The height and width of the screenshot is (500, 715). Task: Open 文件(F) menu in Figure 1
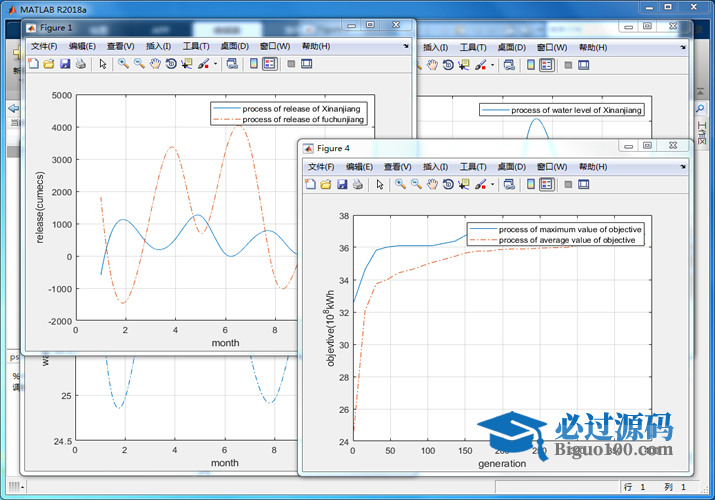pos(44,46)
